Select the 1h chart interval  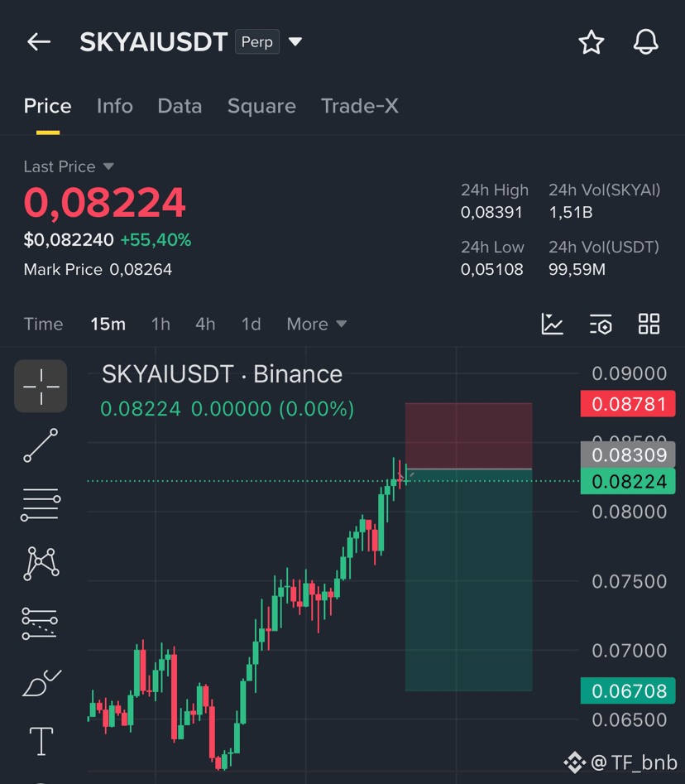(160, 324)
